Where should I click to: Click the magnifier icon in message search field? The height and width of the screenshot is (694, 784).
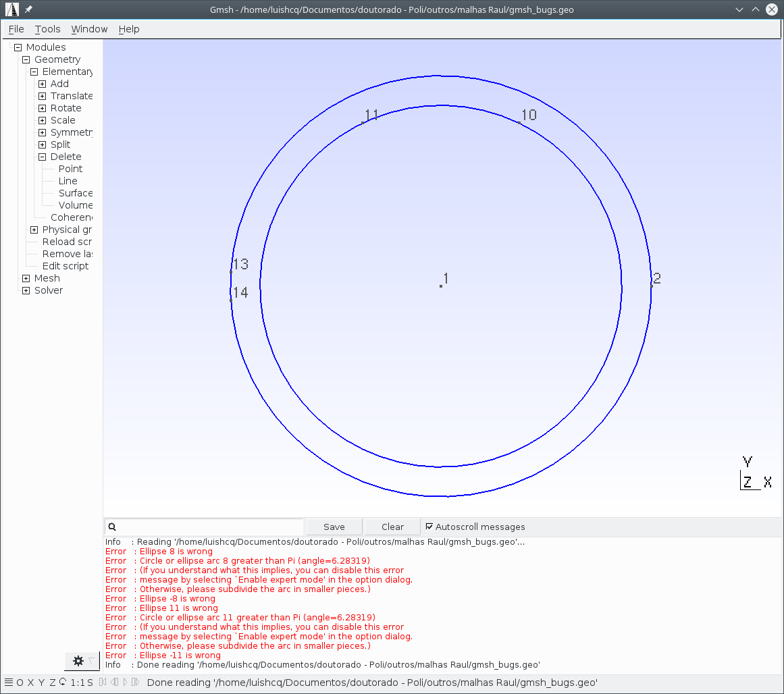click(112, 527)
